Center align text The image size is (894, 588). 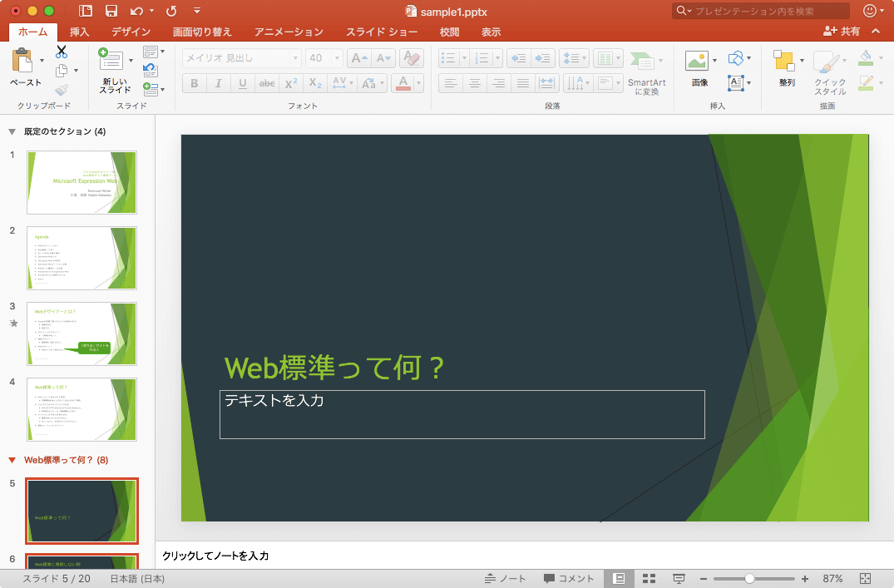[x=474, y=83]
